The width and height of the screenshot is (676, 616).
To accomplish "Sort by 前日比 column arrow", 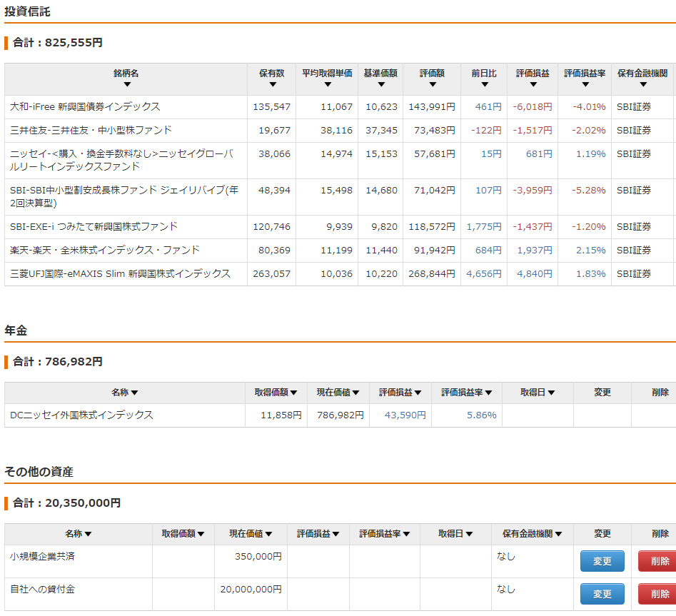I will (x=485, y=85).
